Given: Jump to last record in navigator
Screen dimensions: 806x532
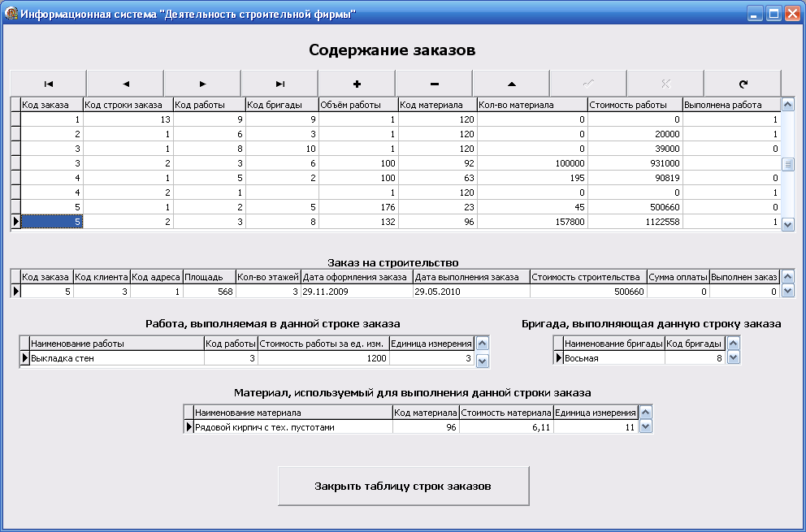Looking at the screenshot, I should point(279,84).
